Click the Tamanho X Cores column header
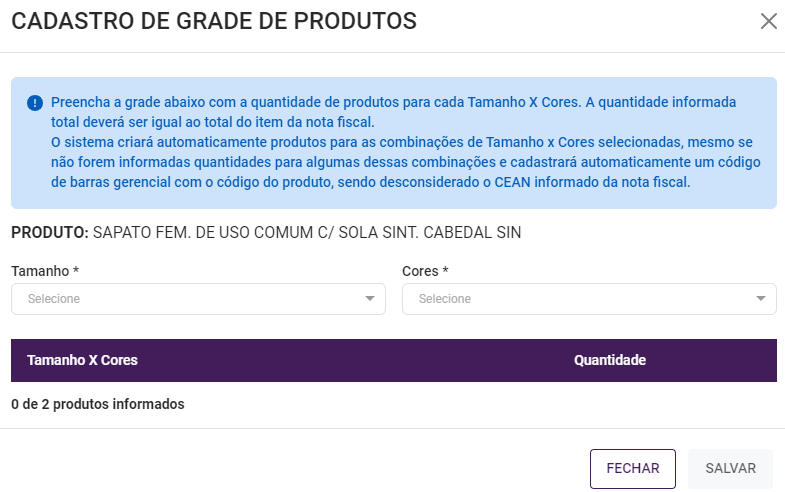Screen dimensions: 785x492 point(82,360)
